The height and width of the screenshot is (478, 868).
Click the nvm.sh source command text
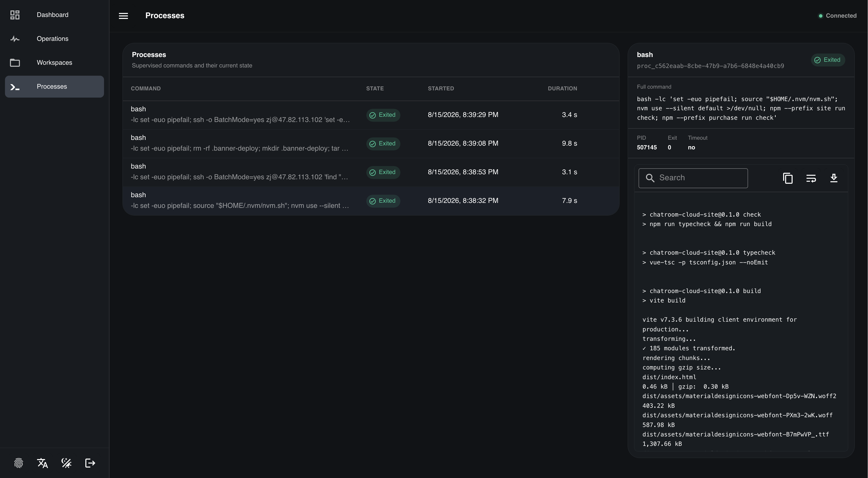tap(240, 206)
